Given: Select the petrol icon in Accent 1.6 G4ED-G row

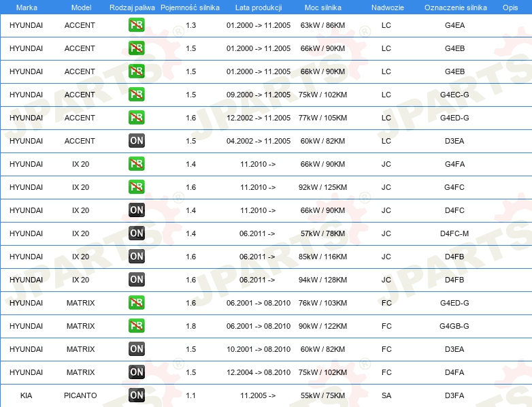Looking at the screenshot, I should coord(136,118).
